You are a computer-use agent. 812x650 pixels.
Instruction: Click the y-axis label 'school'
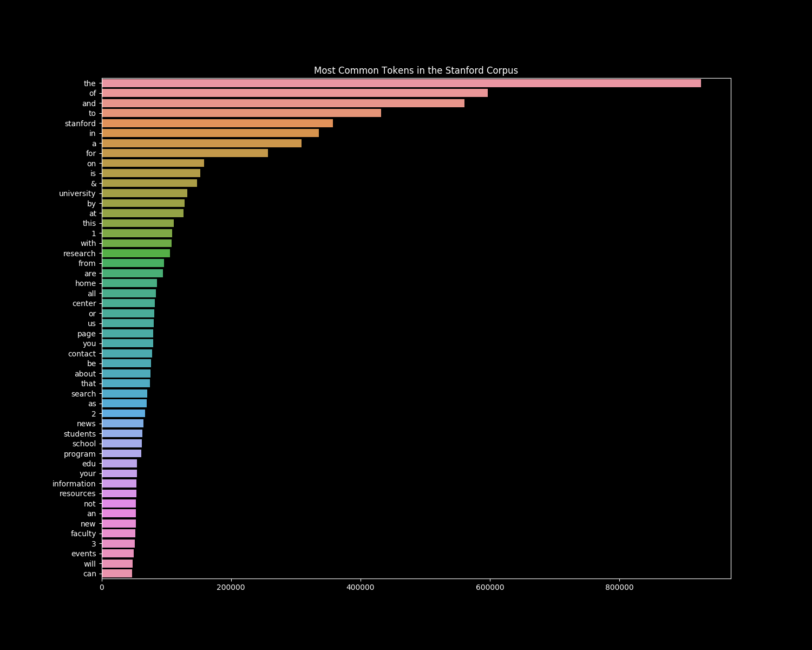[84, 444]
